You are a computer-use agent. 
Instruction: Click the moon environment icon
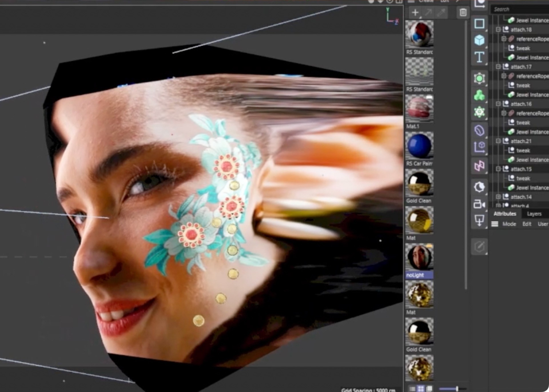[x=480, y=187]
